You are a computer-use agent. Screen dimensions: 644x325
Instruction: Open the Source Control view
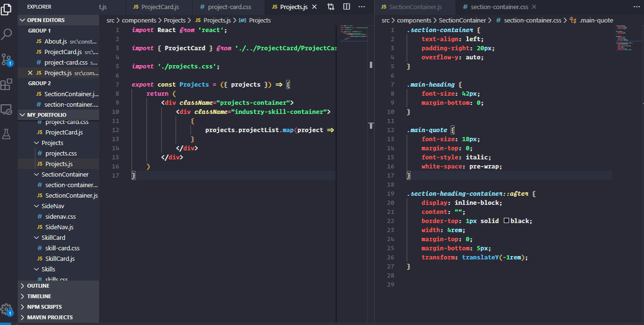click(x=7, y=58)
